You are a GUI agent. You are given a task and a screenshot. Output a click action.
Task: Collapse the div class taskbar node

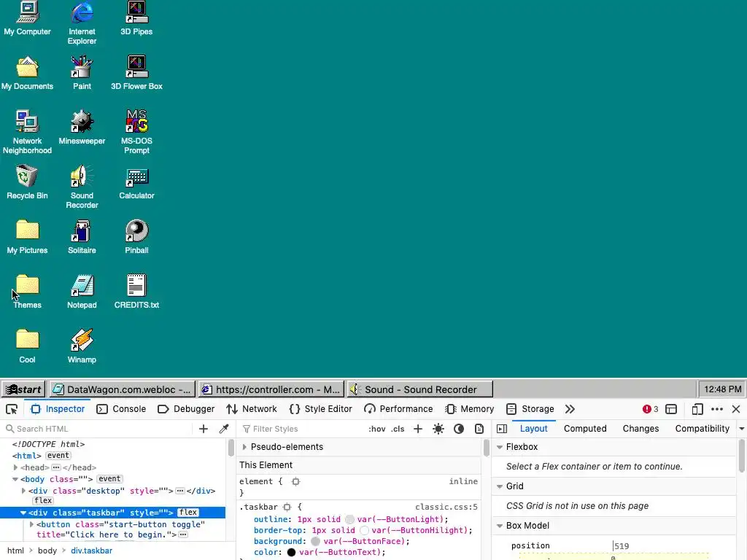[x=23, y=513]
